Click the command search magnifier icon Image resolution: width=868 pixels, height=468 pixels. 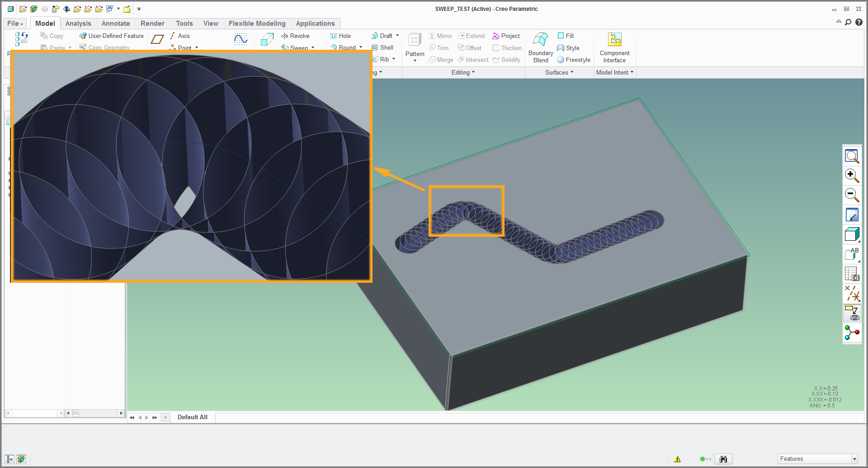click(848, 22)
